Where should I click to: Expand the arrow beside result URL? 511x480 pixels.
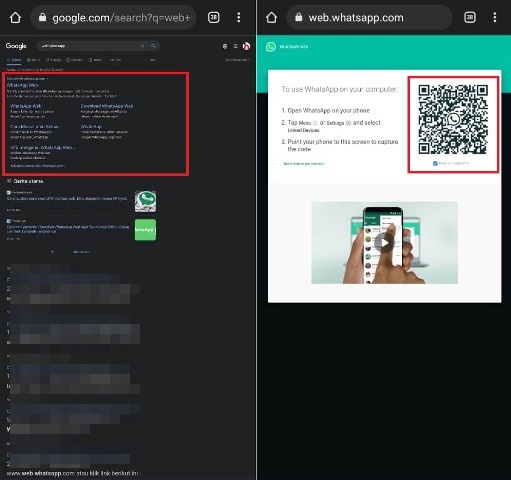[x=48, y=79]
